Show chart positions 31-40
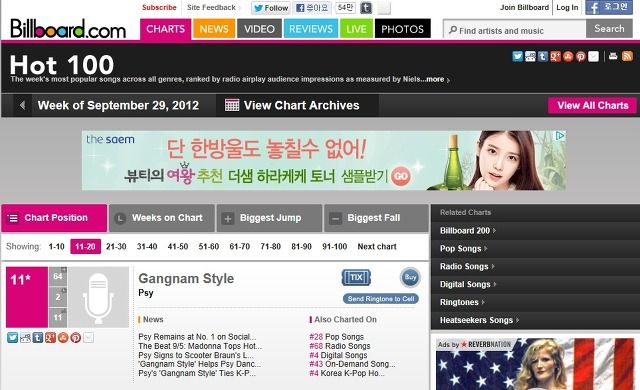This screenshot has height=390, width=640. [147, 246]
